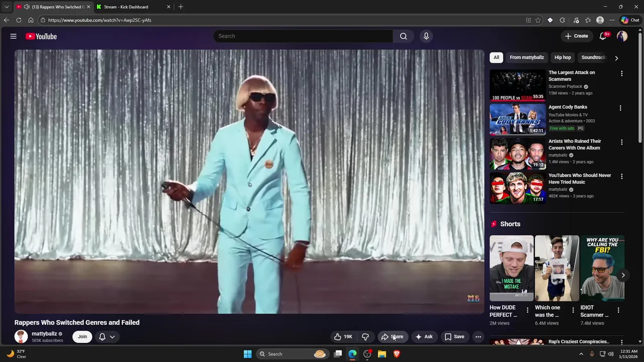644x362 pixels.
Task: Share this video
Action: point(392,337)
